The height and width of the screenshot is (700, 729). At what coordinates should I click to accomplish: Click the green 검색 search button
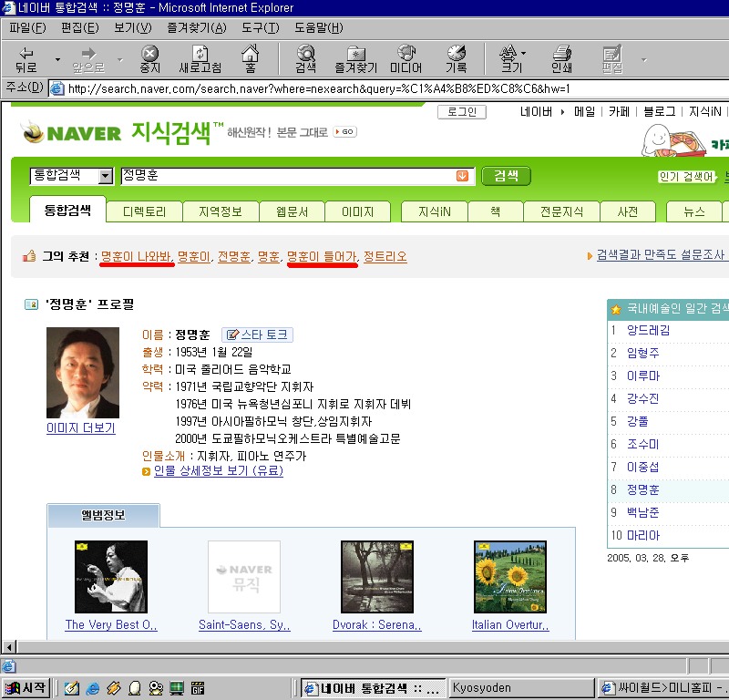coord(506,176)
